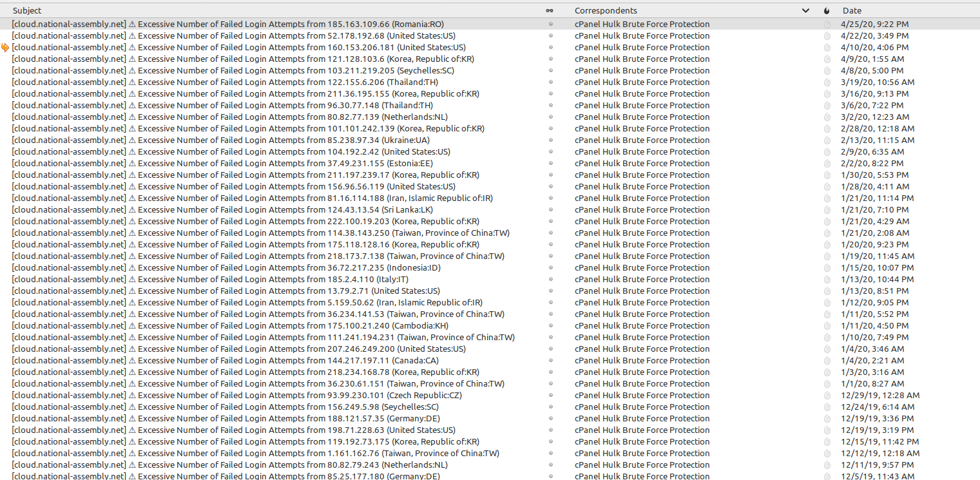Click junk icon for the 3/19/20, 10:56 AM message
Image resolution: width=980 pixels, height=480 pixels.
(827, 82)
